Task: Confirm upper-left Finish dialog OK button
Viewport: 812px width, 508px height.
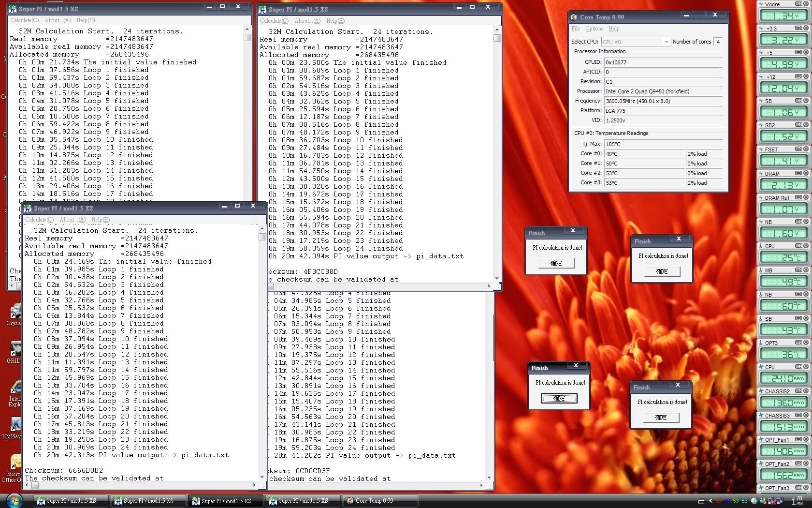Action: coord(556,263)
